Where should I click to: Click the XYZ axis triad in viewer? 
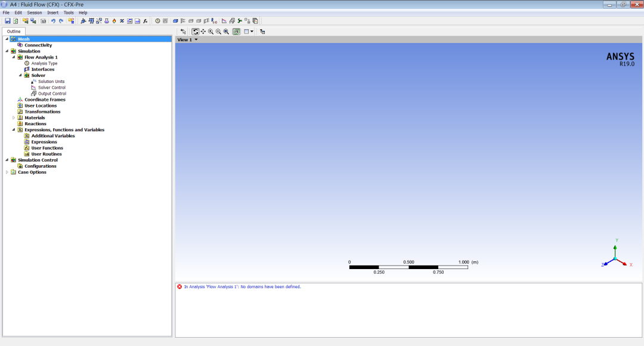click(616, 254)
